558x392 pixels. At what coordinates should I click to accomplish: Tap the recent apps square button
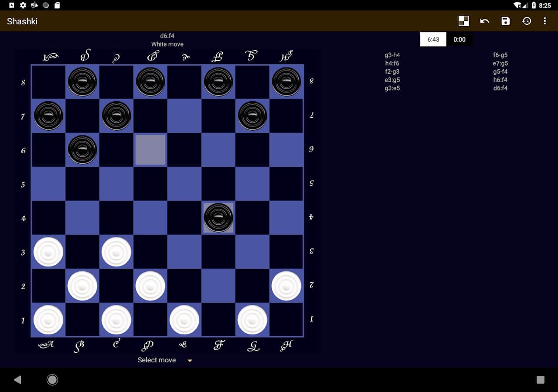pos(540,380)
